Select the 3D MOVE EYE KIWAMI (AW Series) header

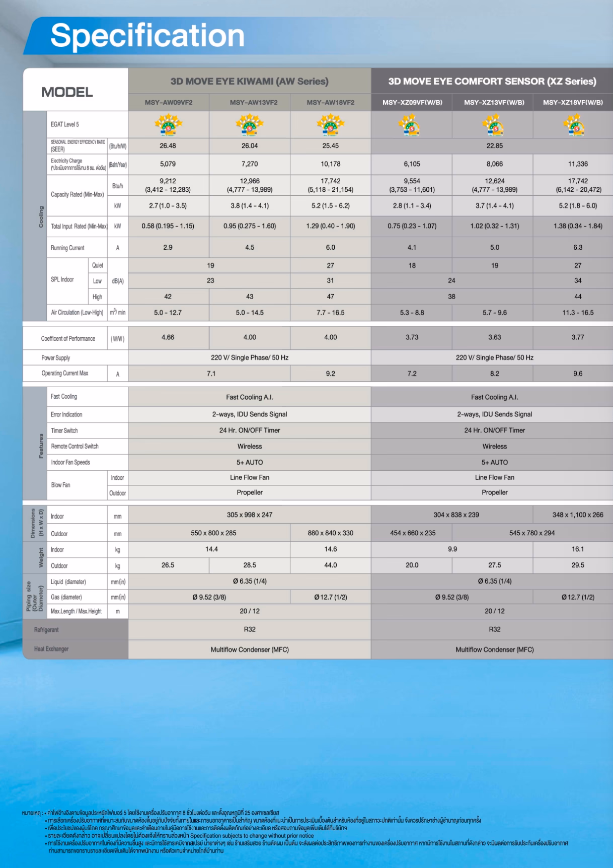[x=250, y=81]
